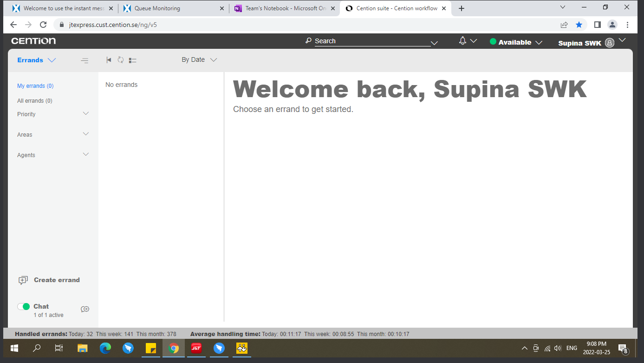The image size is (644, 363).
Task: Open the Errands menu dropdown
Action: pyautogui.click(x=36, y=60)
